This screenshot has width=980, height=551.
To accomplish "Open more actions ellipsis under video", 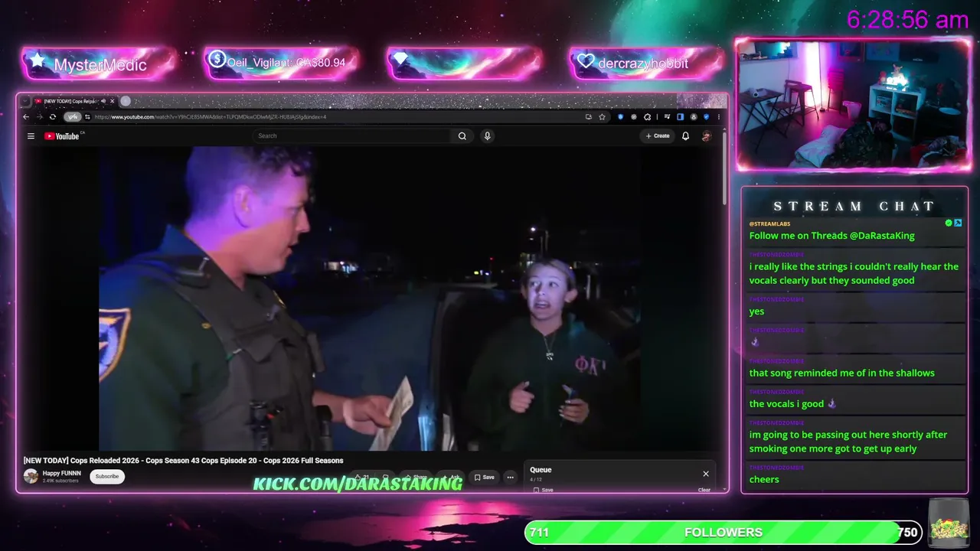I will coord(510,478).
